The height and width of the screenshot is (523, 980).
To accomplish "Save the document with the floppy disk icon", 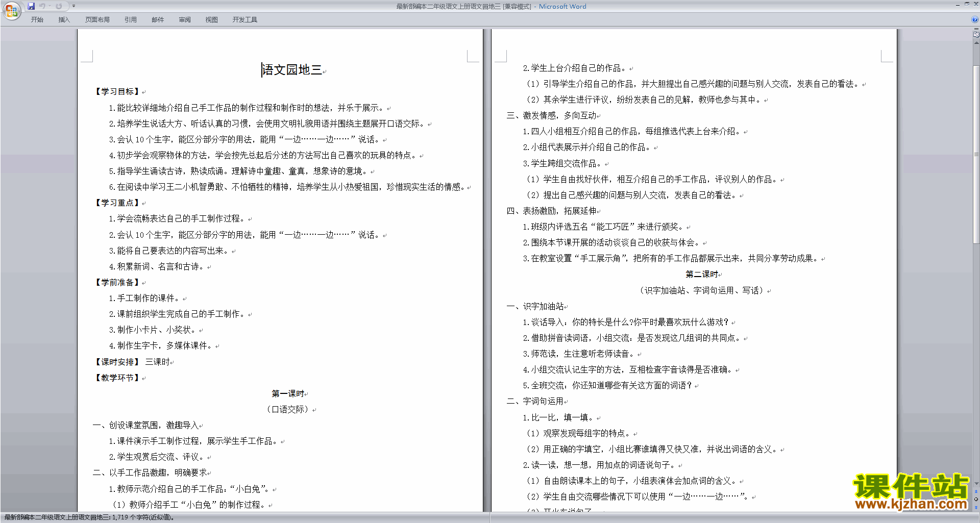I will [31, 6].
